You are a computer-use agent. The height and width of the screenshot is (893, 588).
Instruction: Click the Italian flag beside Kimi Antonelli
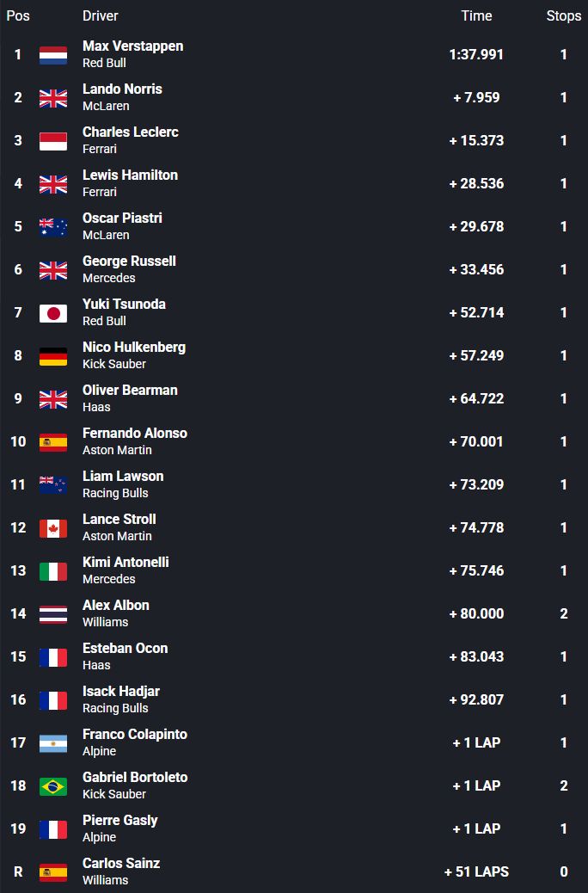pyautogui.click(x=53, y=571)
